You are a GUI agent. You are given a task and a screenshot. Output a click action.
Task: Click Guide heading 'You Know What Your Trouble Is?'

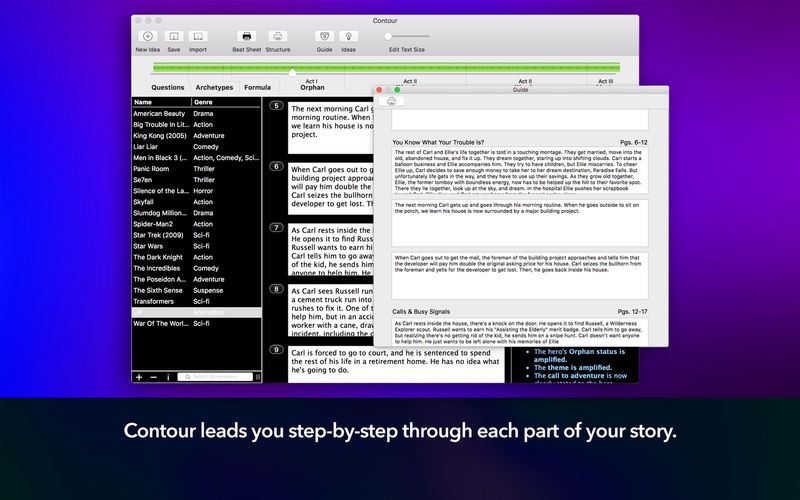(x=438, y=142)
